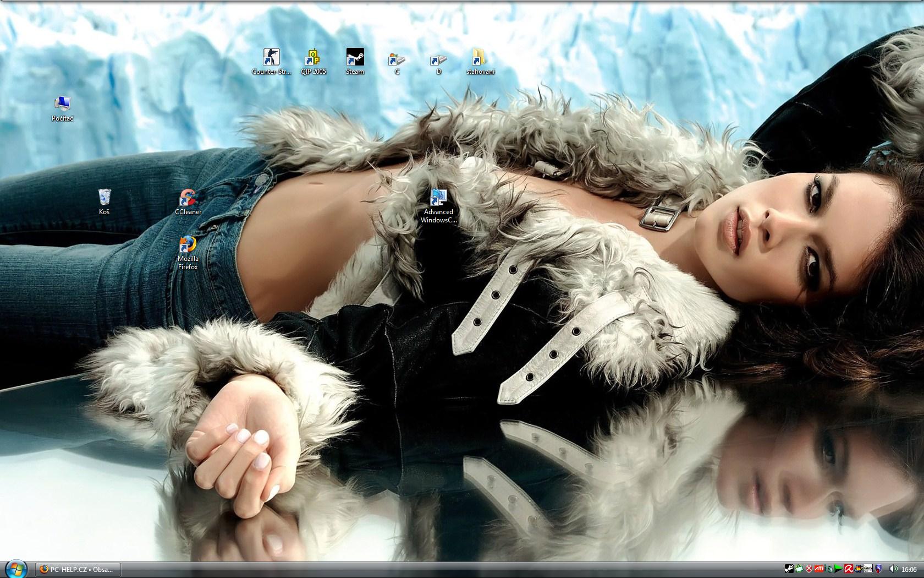Select the Počítač computer icon
The height and width of the screenshot is (578, 924).
pos(62,104)
